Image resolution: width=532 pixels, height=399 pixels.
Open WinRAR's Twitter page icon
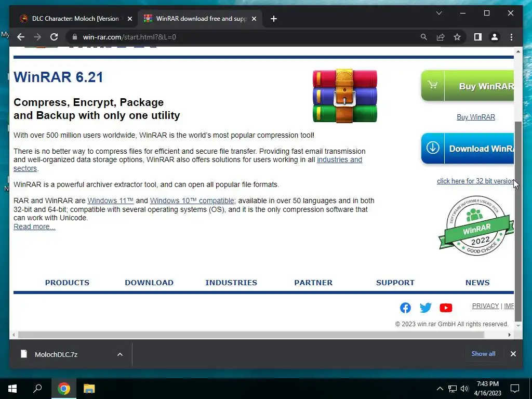click(x=425, y=308)
